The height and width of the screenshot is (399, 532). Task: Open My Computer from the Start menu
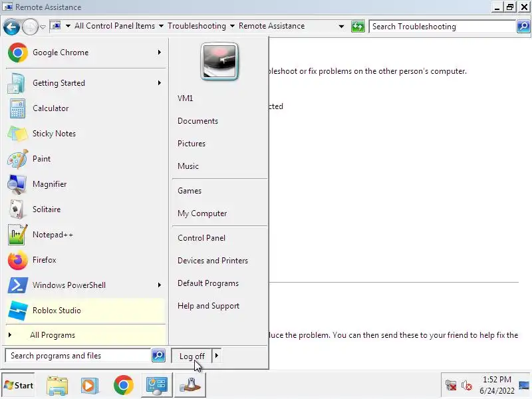tap(202, 213)
